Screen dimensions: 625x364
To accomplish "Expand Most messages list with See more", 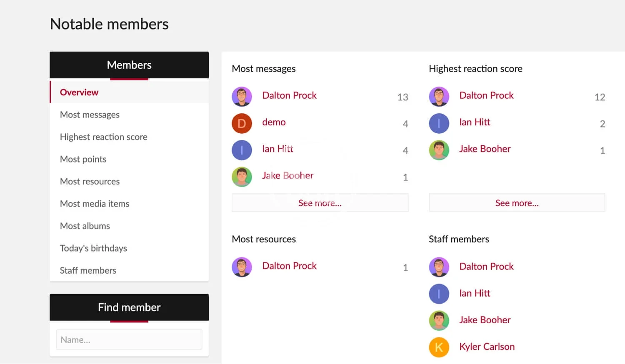I will click(320, 203).
